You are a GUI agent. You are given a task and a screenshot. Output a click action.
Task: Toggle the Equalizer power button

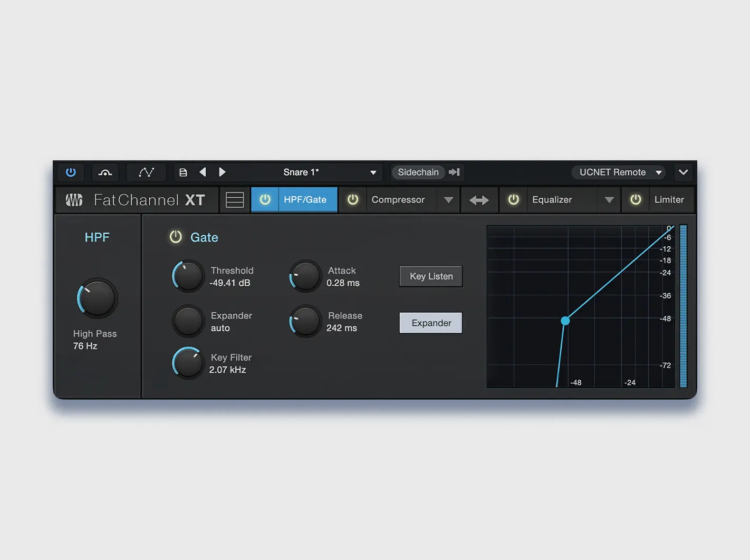513,200
